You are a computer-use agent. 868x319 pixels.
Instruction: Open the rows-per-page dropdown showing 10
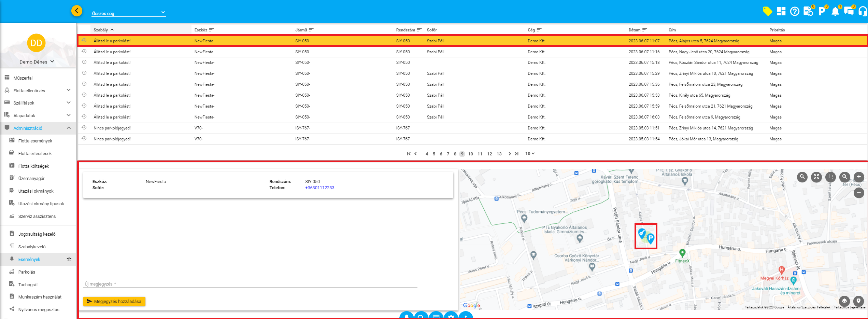530,154
